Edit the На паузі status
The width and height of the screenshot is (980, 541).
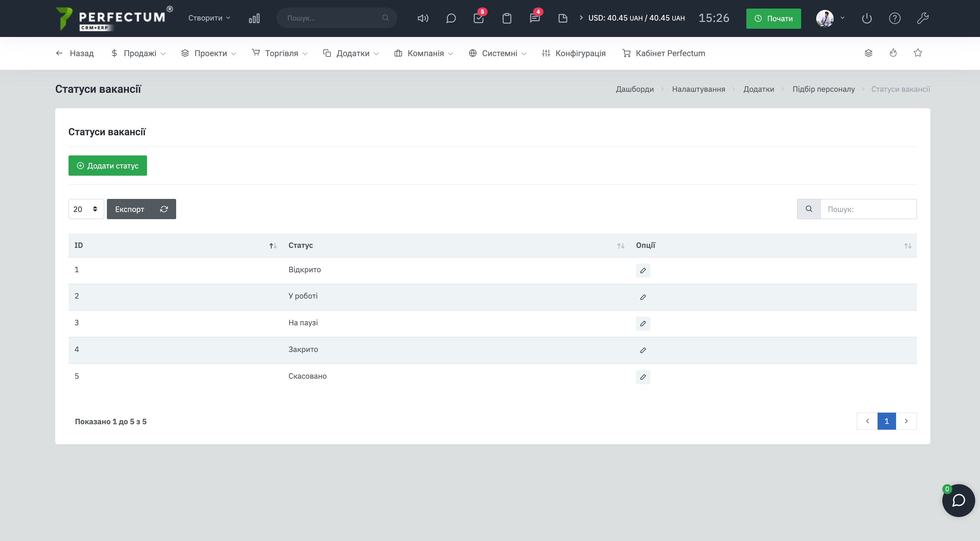[643, 324]
